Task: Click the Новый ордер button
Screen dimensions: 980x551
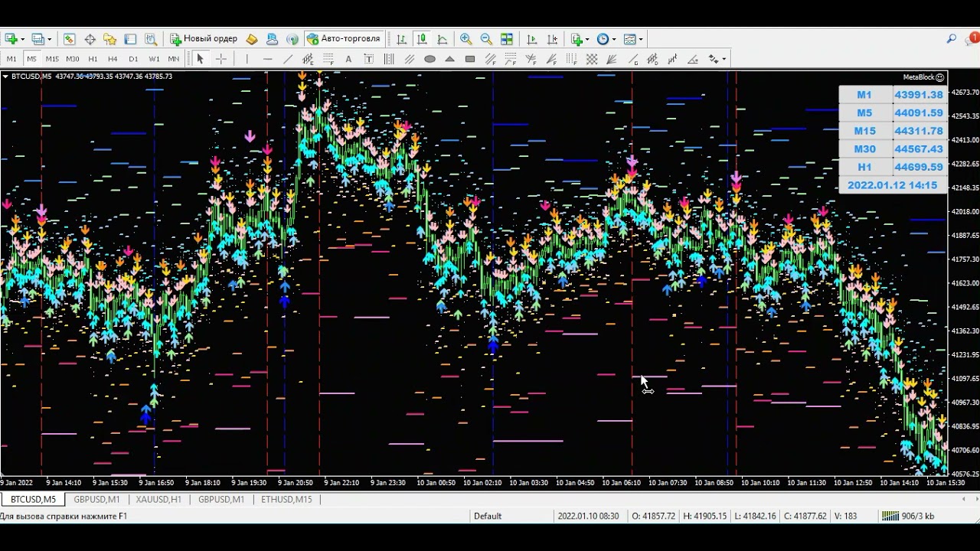Action: tap(204, 39)
